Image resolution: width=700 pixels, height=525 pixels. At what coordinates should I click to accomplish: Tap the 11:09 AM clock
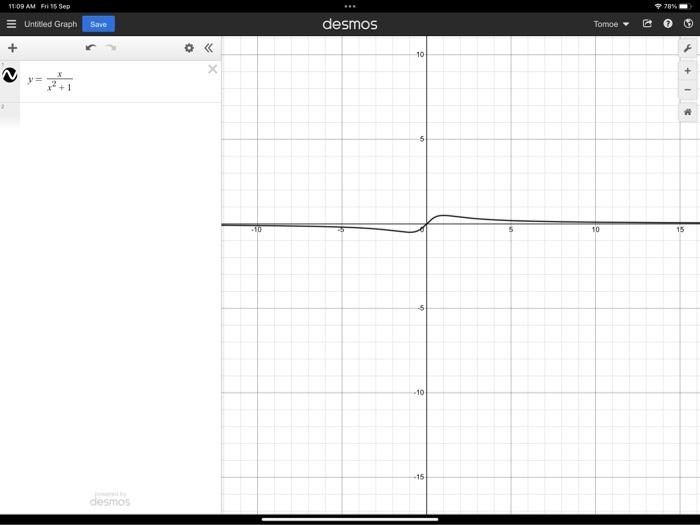point(22,6)
